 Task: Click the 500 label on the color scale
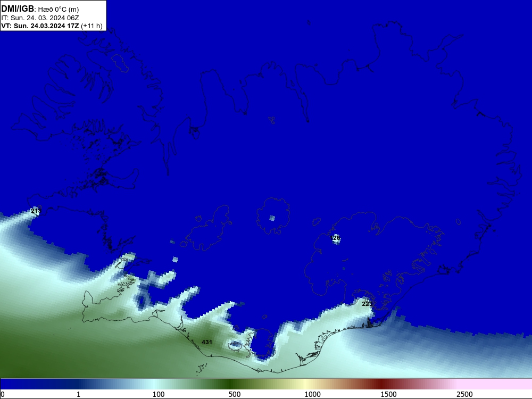(x=235, y=394)
